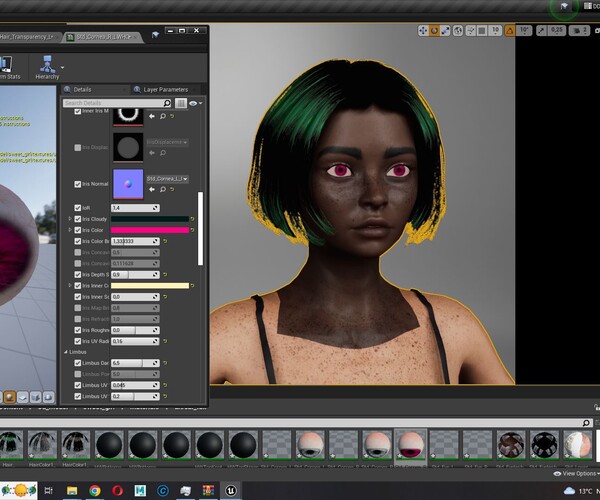The image size is (600, 500).
Task: Open the rotation snap 10° dropdown
Action: (x=524, y=31)
